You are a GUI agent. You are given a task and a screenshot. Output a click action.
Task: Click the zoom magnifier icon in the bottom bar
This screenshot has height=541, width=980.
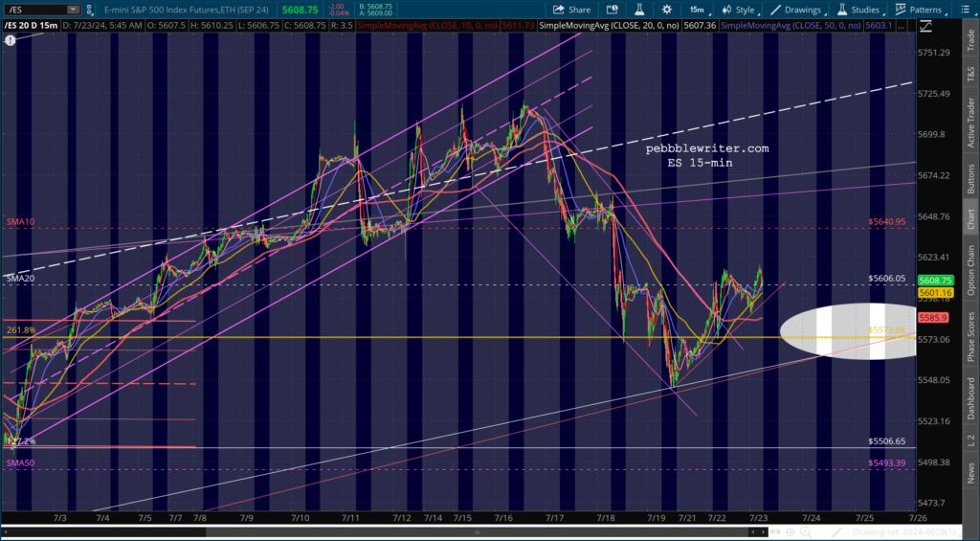(x=806, y=531)
